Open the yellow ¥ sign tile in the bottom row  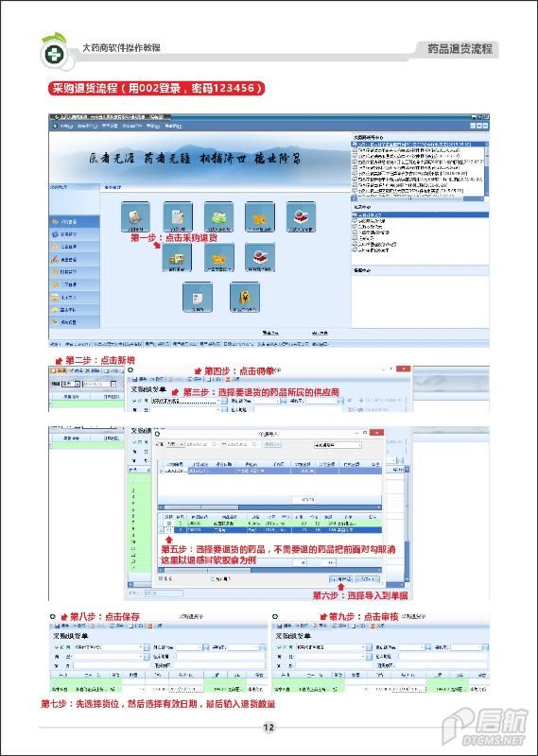pos(245,297)
